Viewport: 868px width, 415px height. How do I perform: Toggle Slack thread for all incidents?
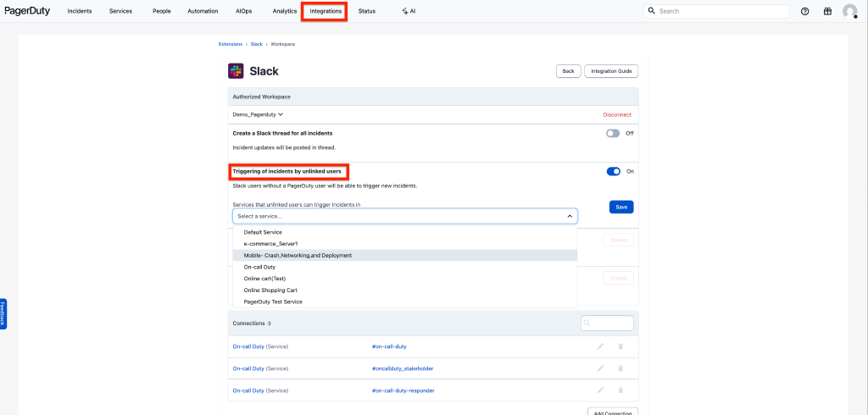click(613, 133)
